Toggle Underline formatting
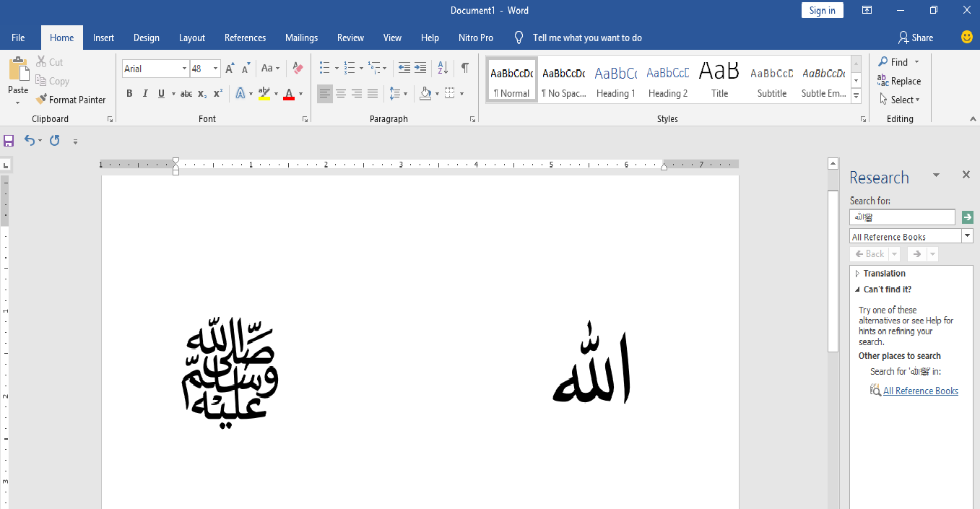This screenshot has height=509, width=980. pos(161,93)
